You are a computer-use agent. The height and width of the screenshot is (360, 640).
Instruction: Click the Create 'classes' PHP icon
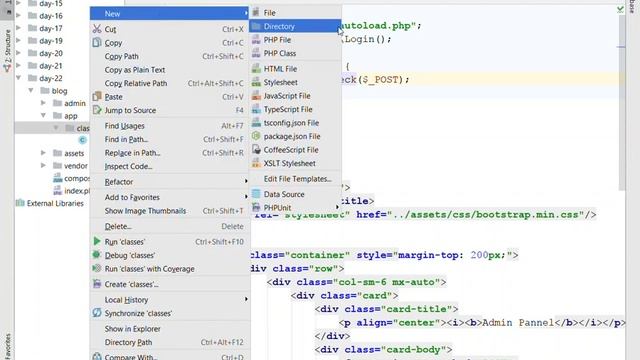(97, 284)
